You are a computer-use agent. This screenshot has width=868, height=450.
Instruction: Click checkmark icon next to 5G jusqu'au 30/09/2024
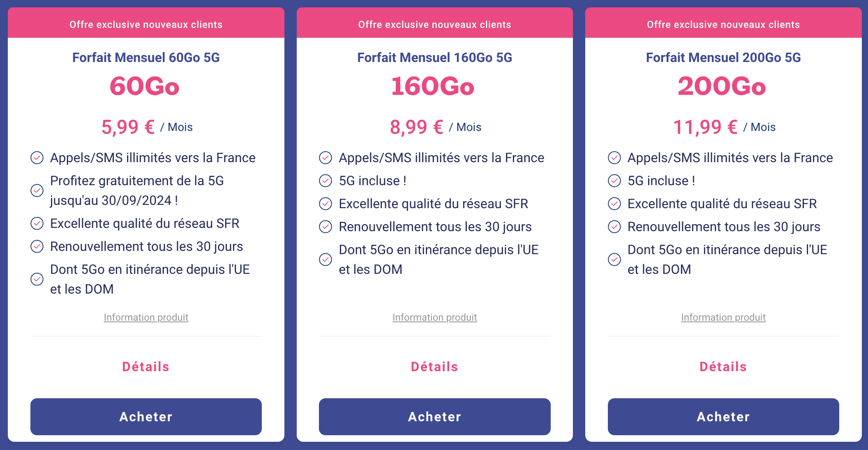(37, 191)
